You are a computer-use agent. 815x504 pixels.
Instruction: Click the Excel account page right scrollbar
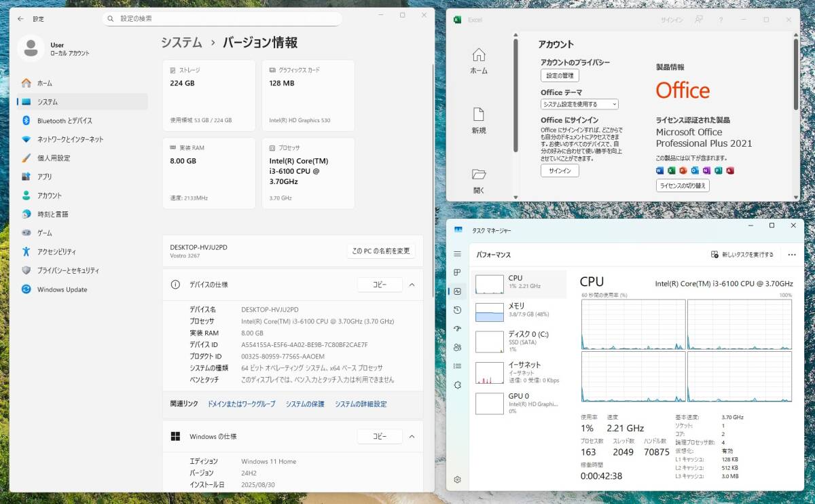795,75
